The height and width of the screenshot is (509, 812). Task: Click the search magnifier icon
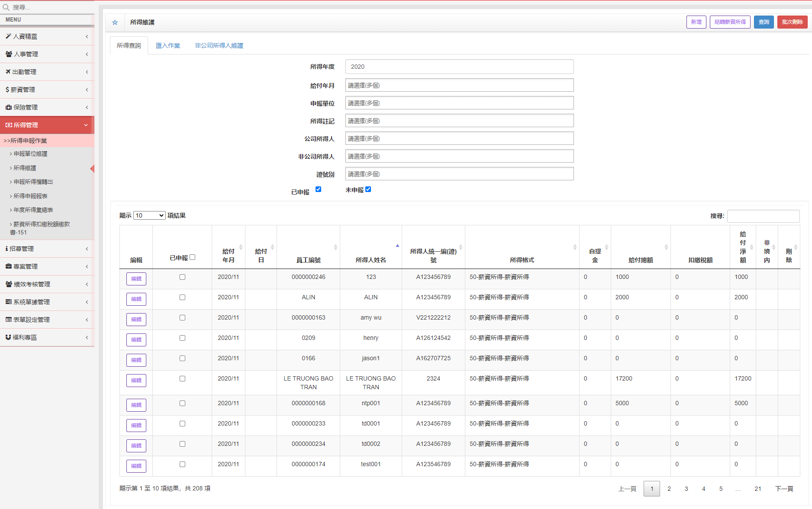pos(6,7)
